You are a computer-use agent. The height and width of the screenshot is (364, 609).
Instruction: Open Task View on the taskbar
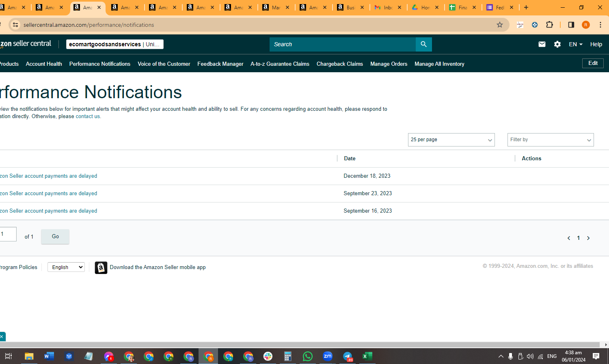click(x=8, y=356)
